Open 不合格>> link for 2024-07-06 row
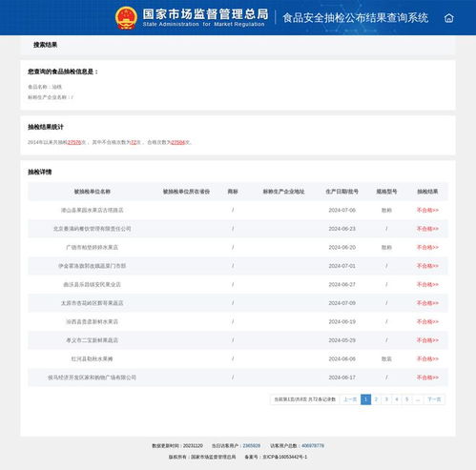The width and height of the screenshot is (476, 470). (427, 210)
